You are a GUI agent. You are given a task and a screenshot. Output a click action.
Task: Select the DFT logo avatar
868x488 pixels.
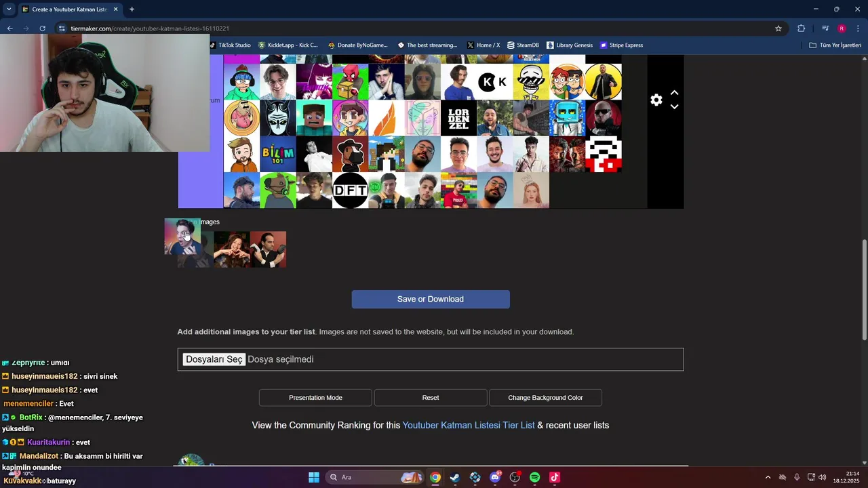click(350, 190)
